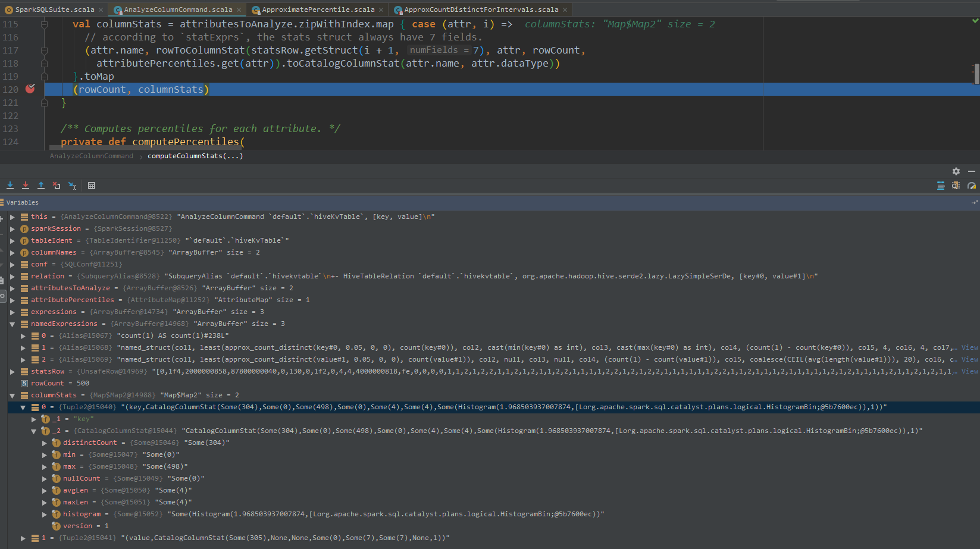
Task: Click the red Force Step Into icon
Action: [26, 186]
